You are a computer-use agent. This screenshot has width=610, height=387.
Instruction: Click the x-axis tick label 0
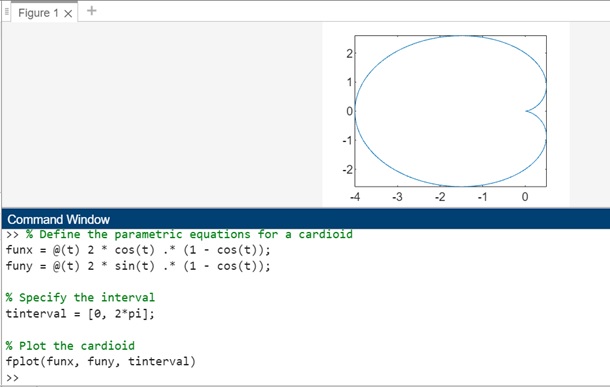click(x=525, y=197)
